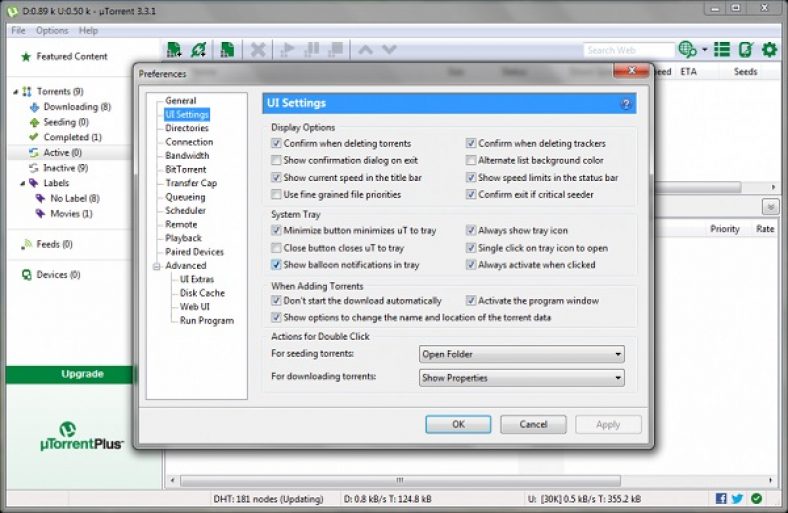This screenshot has height=513, width=788.
Task: Click the Apply button
Action: tap(608, 425)
